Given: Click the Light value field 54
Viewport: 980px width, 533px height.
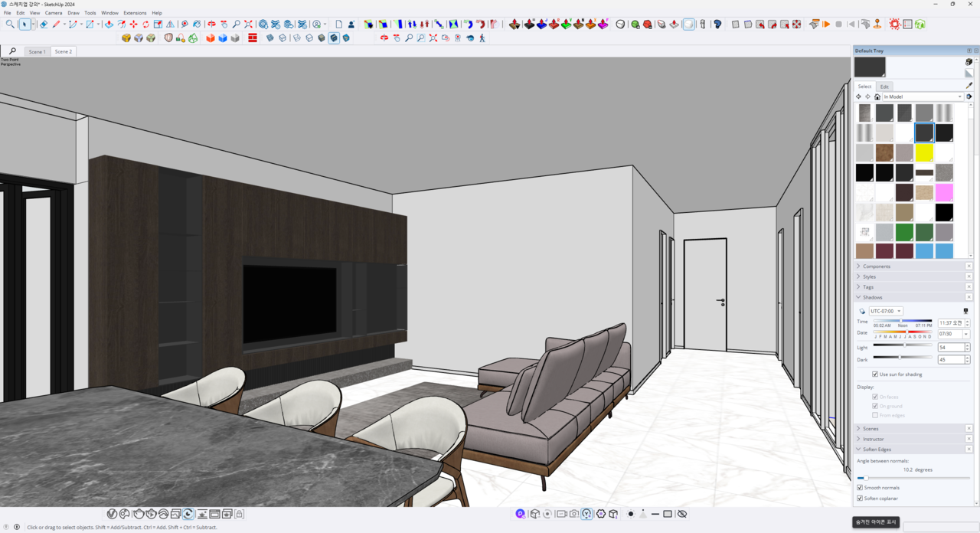Looking at the screenshot, I should click(950, 348).
